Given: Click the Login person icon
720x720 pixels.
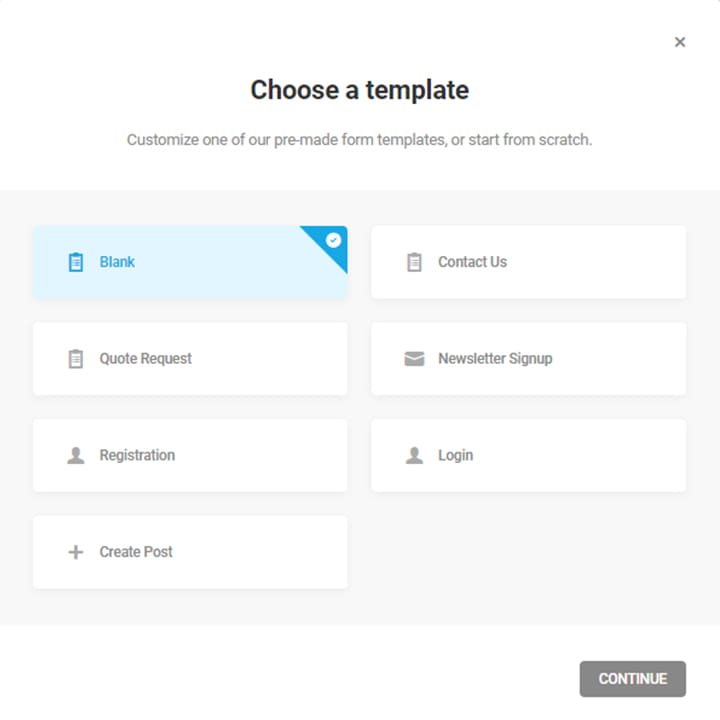Looking at the screenshot, I should coord(414,455).
